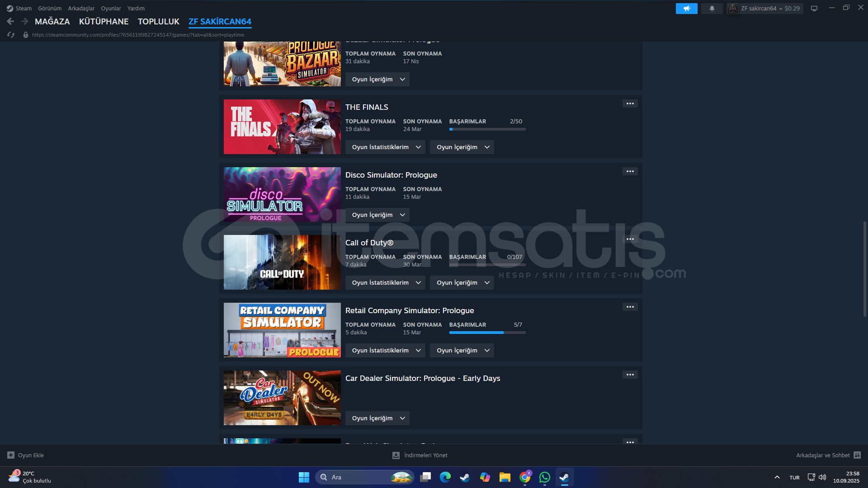The image size is (868, 488).
Task: Open the three-dot menu for Call of Duty
Action: pos(630,239)
